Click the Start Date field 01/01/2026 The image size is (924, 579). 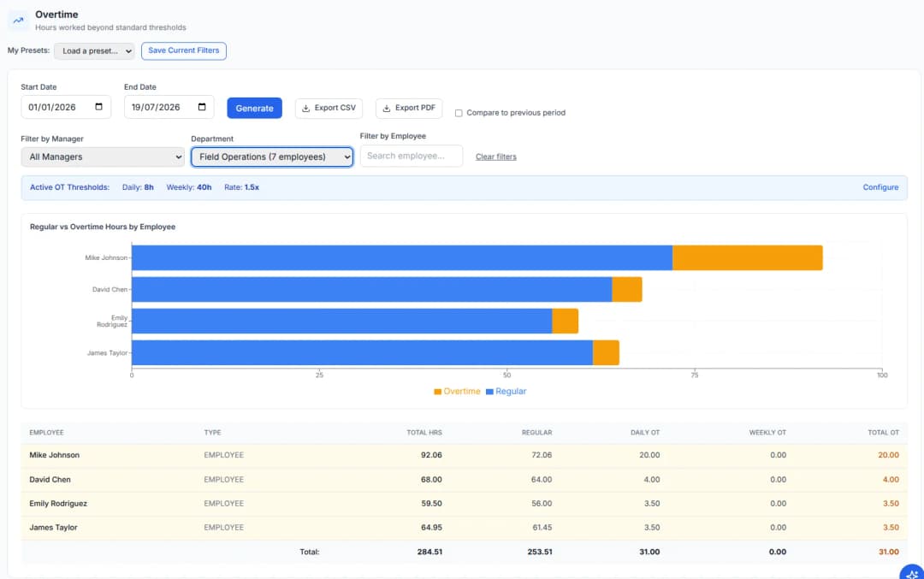(66, 107)
